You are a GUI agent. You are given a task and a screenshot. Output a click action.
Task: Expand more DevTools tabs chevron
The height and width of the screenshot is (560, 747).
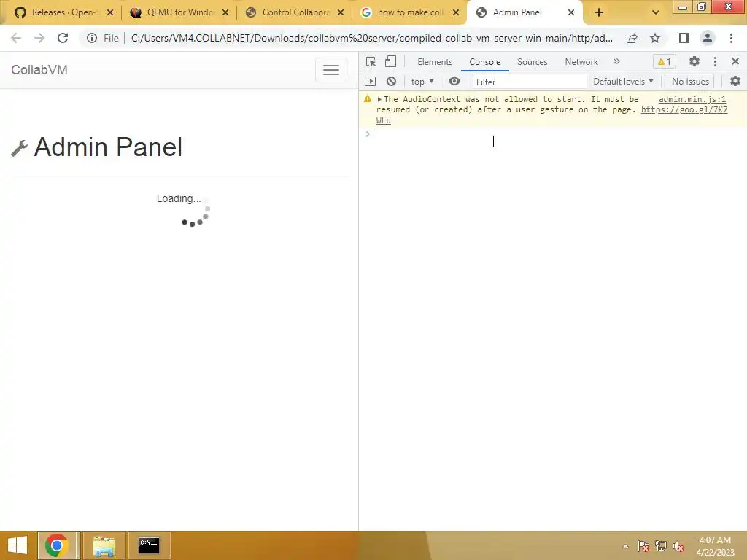(x=616, y=61)
